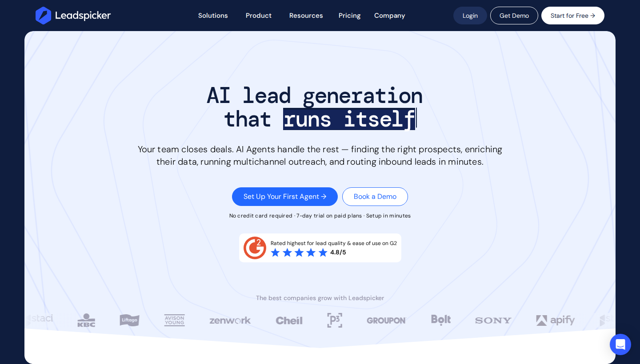Click the KBC company logo
The image size is (640, 364).
86,320
